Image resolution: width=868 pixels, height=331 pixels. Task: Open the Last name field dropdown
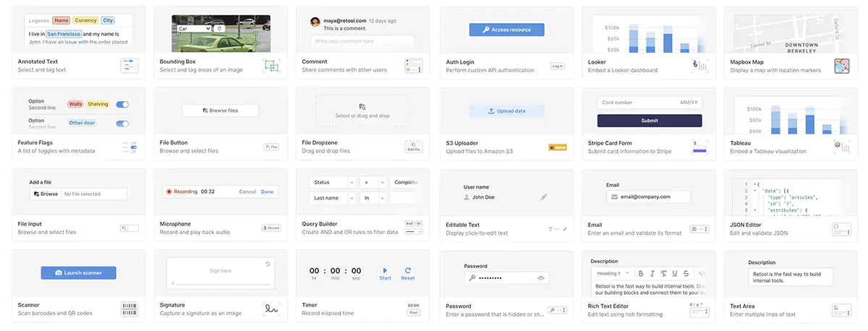(332, 197)
